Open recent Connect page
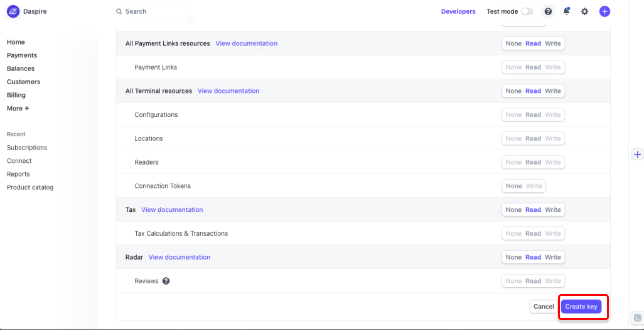The height and width of the screenshot is (330, 644). (19, 161)
